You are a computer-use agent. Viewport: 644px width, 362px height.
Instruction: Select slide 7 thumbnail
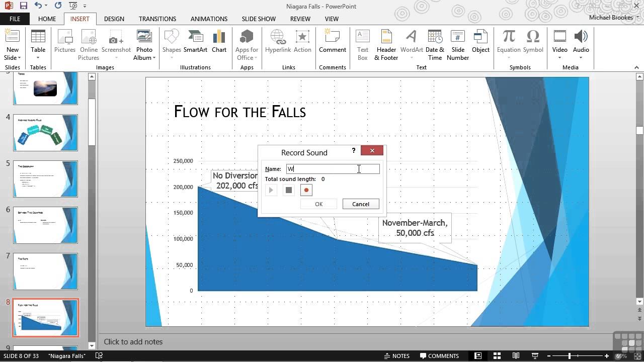[45, 271]
